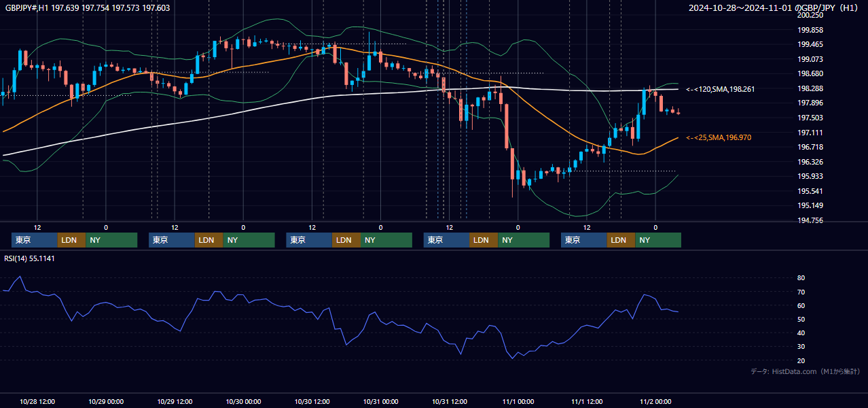Image resolution: width=868 pixels, height=408 pixels.
Task: Click the 2024-10-28～2024-11-01 GBP/JPY title
Action: [x=774, y=8]
